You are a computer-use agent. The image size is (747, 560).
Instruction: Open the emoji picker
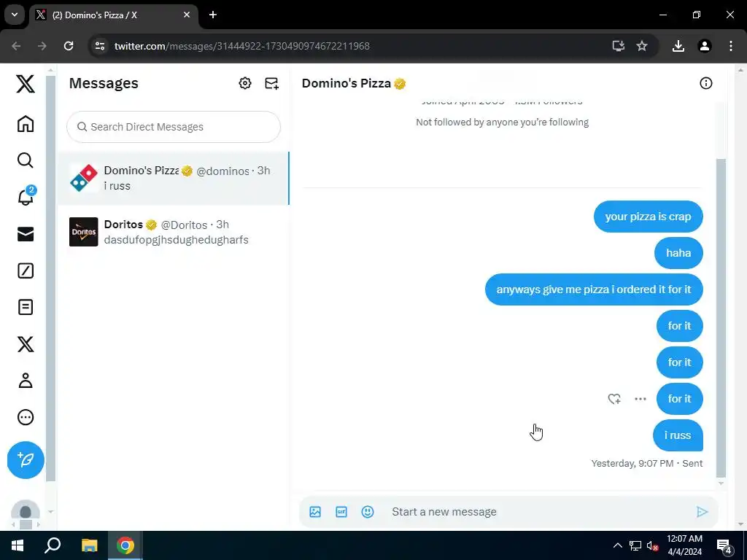(x=368, y=512)
